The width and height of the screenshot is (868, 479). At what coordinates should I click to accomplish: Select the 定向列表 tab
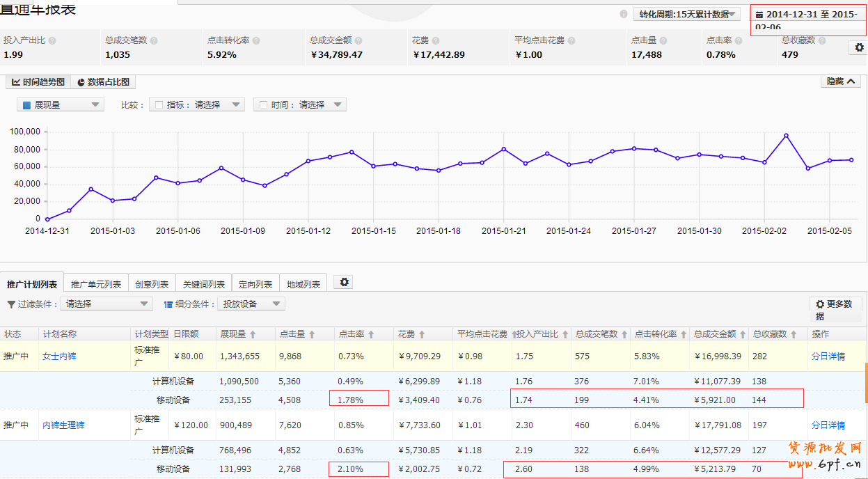pyautogui.click(x=255, y=283)
